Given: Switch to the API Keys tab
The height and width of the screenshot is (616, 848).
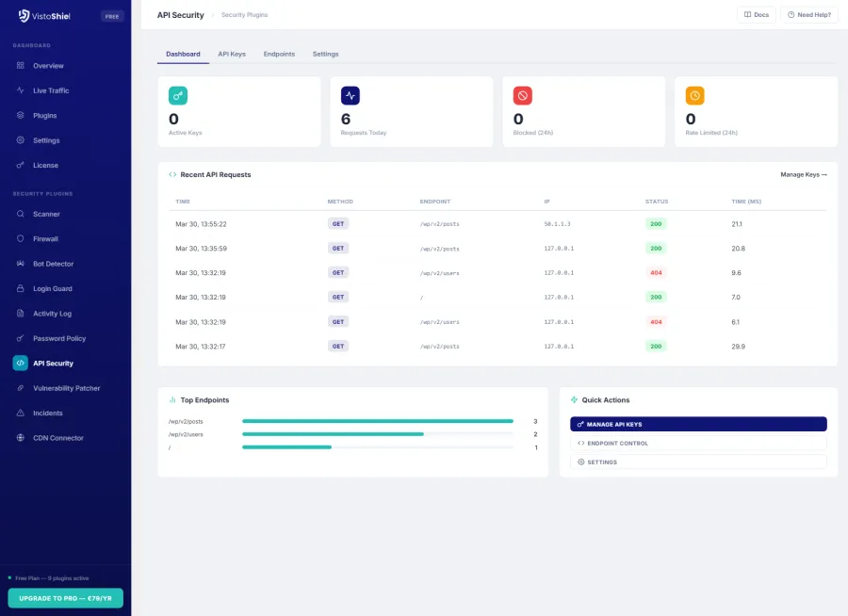Looking at the screenshot, I should pyautogui.click(x=232, y=54).
